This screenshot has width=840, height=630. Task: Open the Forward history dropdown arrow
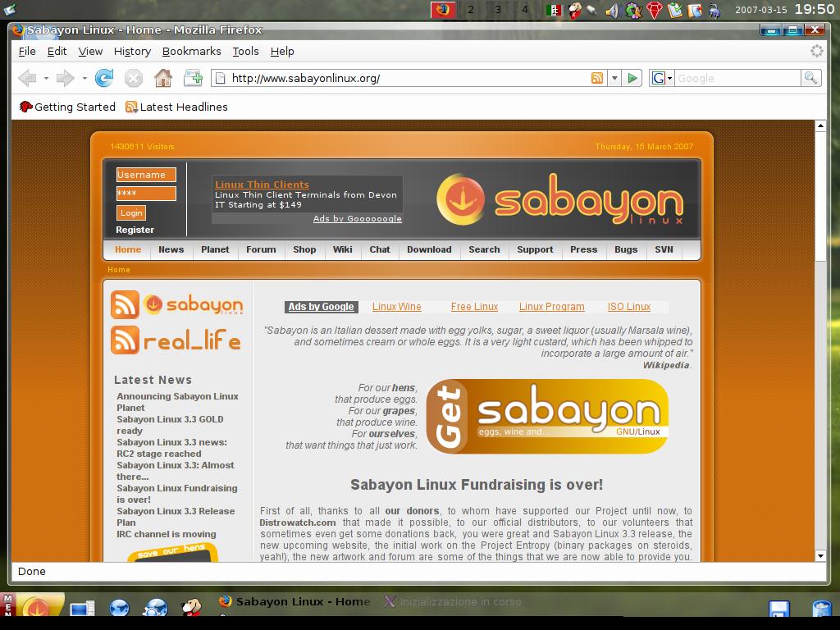tap(84, 78)
